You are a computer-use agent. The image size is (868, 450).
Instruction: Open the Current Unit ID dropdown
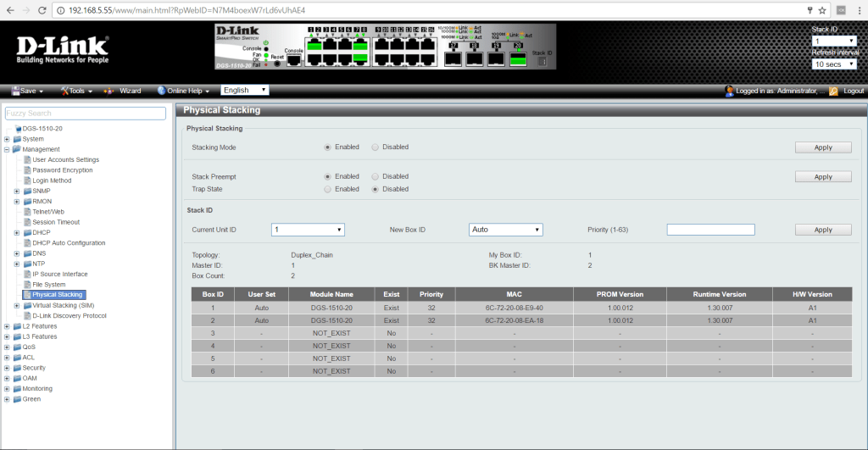coord(308,230)
